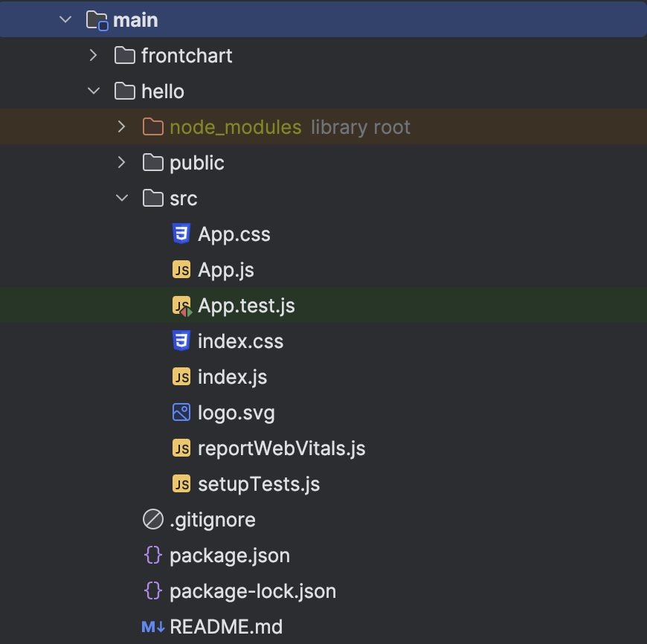
Task: Select reportWebVitals.js in the tree
Action: click(x=281, y=448)
